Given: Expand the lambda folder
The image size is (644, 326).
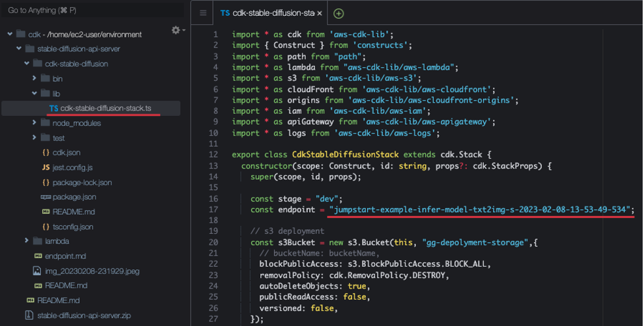Looking at the screenshot, I should (x=27, y=241).
